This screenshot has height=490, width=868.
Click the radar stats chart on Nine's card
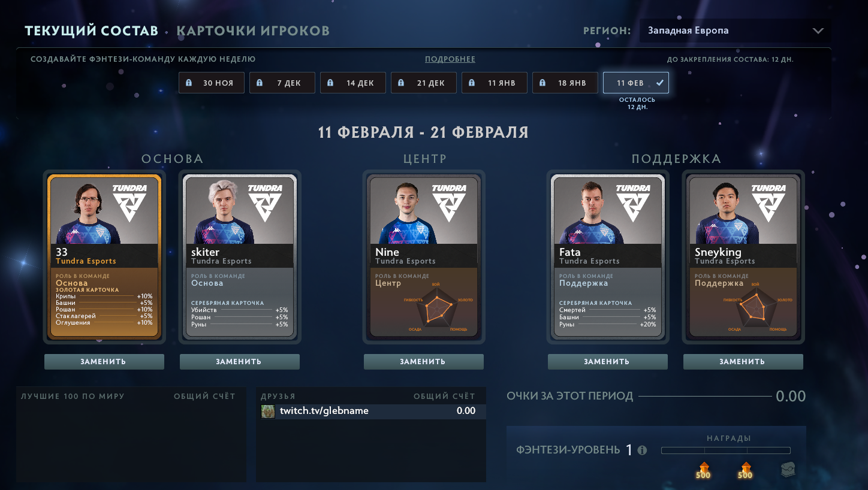[437, 308]
